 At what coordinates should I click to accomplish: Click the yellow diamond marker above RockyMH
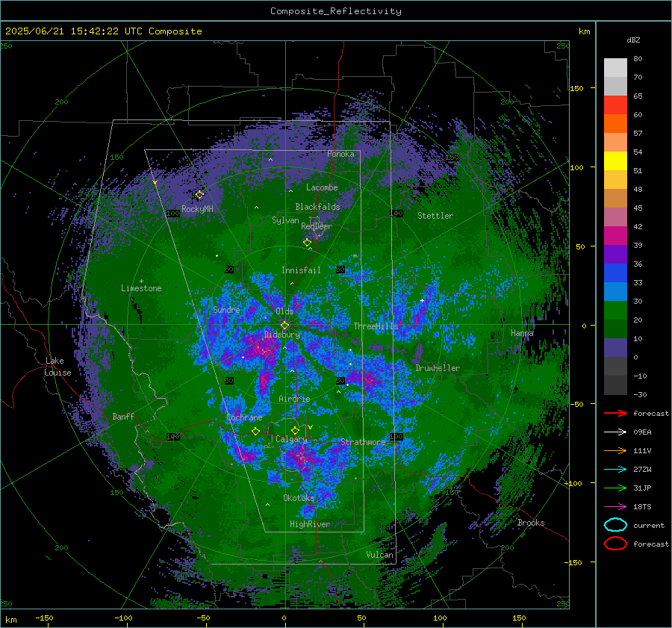(x=199, y=195)
